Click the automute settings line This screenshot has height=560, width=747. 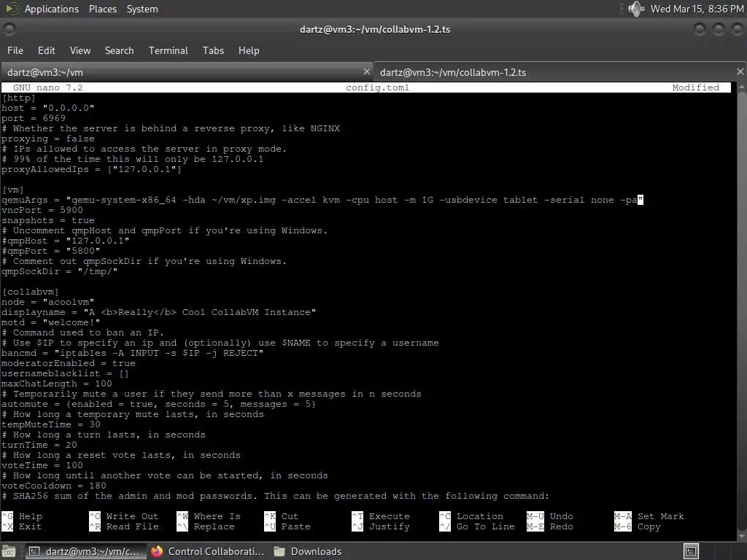(x=158, y=404)
